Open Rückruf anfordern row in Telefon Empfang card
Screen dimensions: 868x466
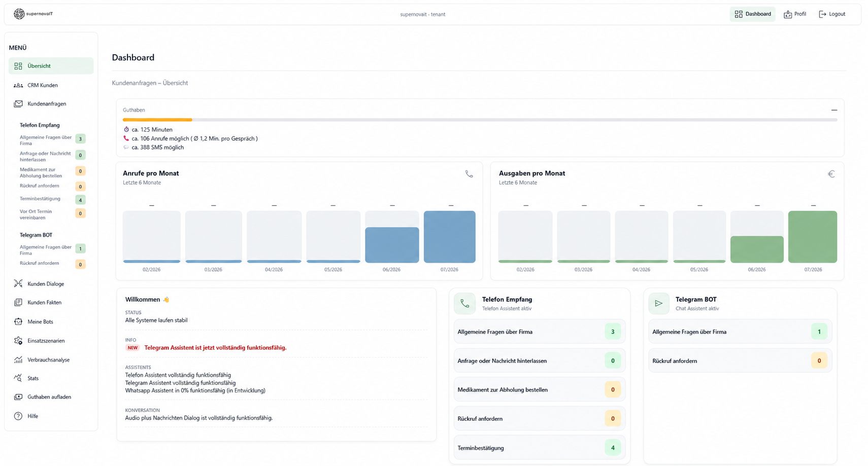pos(540,418)
